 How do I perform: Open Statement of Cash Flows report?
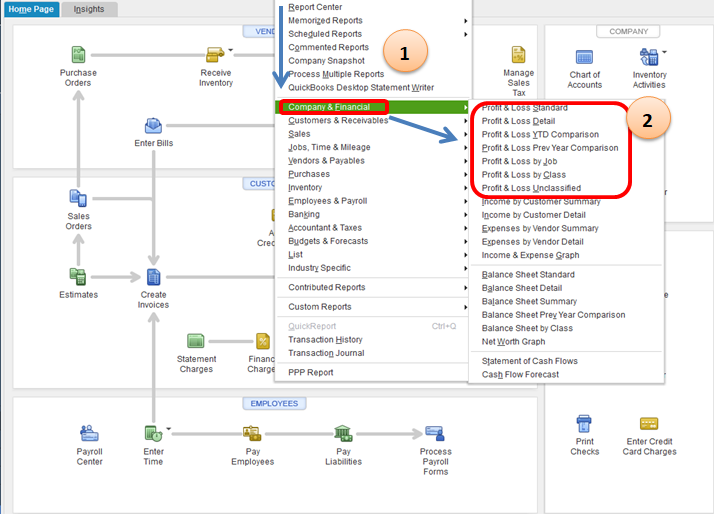point(530,361)
